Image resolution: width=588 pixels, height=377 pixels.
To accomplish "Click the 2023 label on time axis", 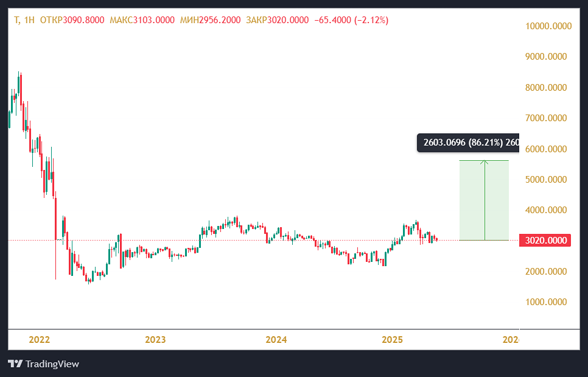I will 156,339.
